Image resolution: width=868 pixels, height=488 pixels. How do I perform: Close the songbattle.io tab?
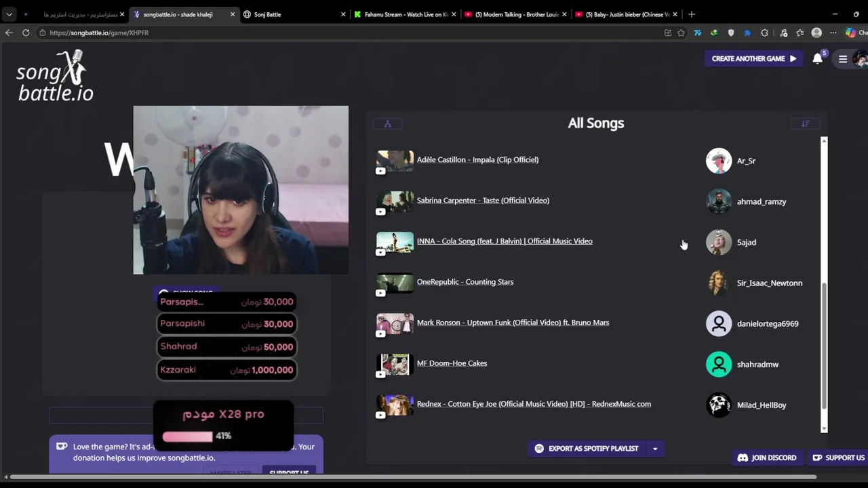tap(233, 14)
